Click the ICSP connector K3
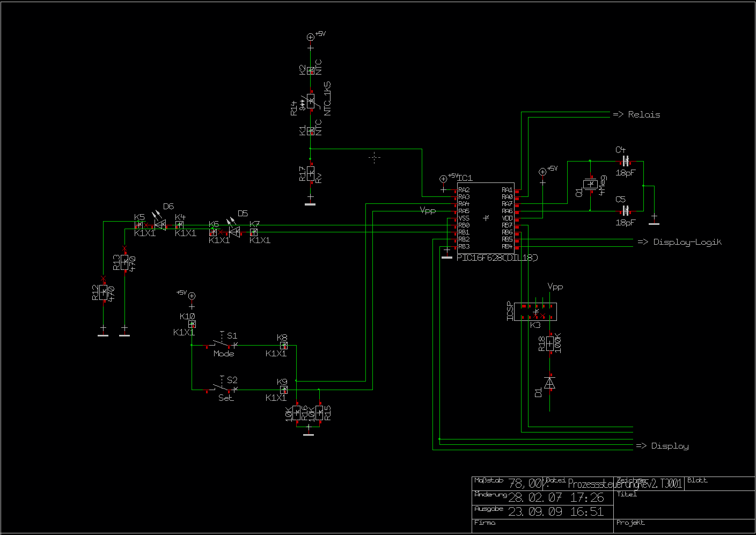 [535, 311]
